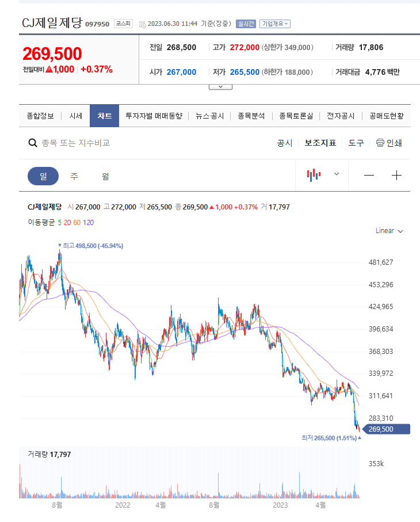420x522 pixels.
Task: Open the 기업개요 dropdown
Action: click(x=275, y=24)
